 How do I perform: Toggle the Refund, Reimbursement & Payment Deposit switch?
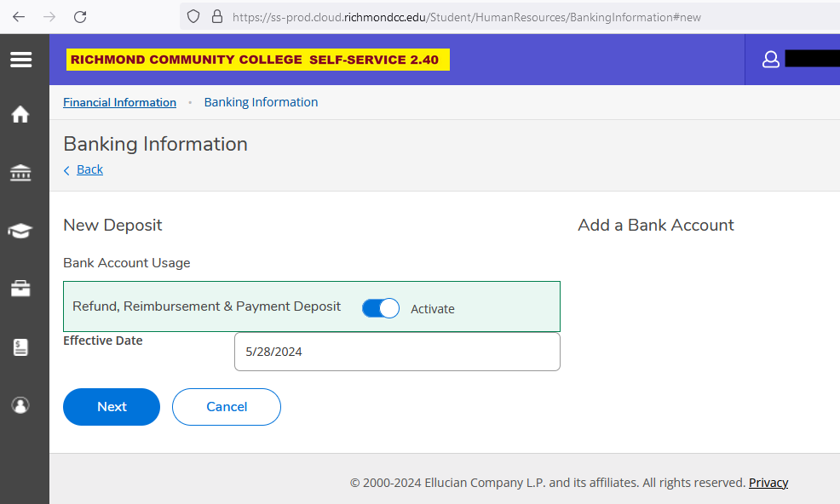pyautogui.click(x=381, y=308)
